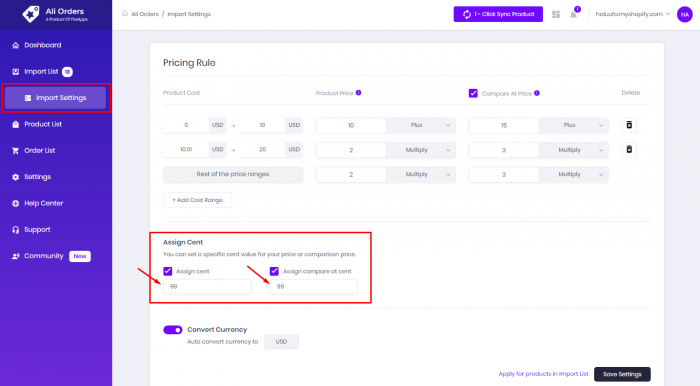Click the Product Price info icon
Image resolution: width=700 pixels, height=386 pixels.
(358, 93)
